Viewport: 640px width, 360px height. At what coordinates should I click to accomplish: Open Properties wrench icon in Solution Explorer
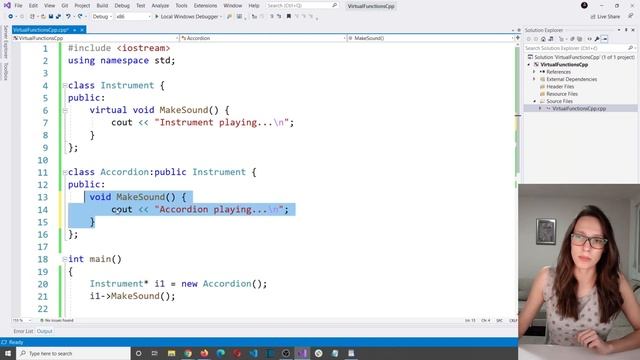tap(597, 39)
